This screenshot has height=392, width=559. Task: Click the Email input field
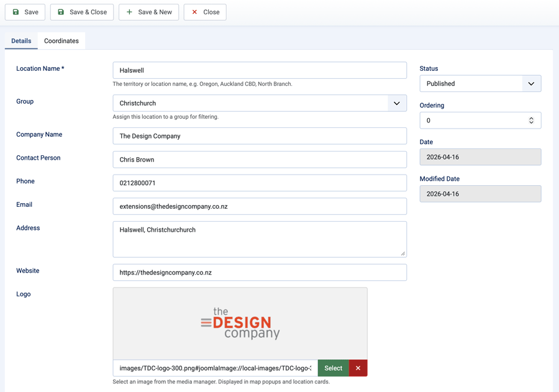[x=260, y=206]
